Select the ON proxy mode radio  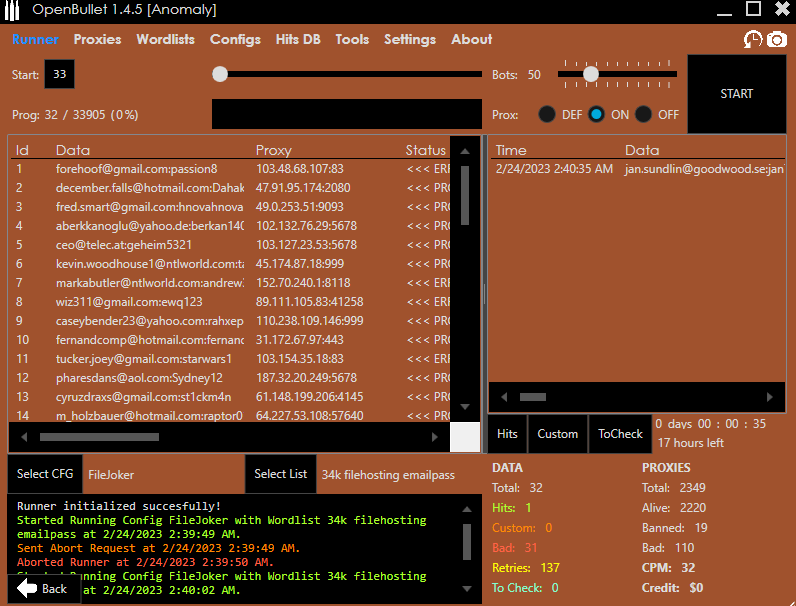596,114
